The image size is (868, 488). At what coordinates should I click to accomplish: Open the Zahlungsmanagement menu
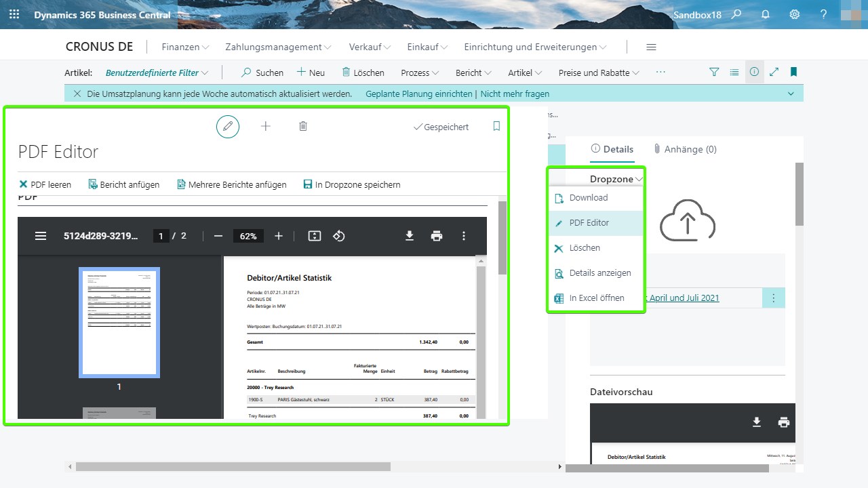(278, 47)
